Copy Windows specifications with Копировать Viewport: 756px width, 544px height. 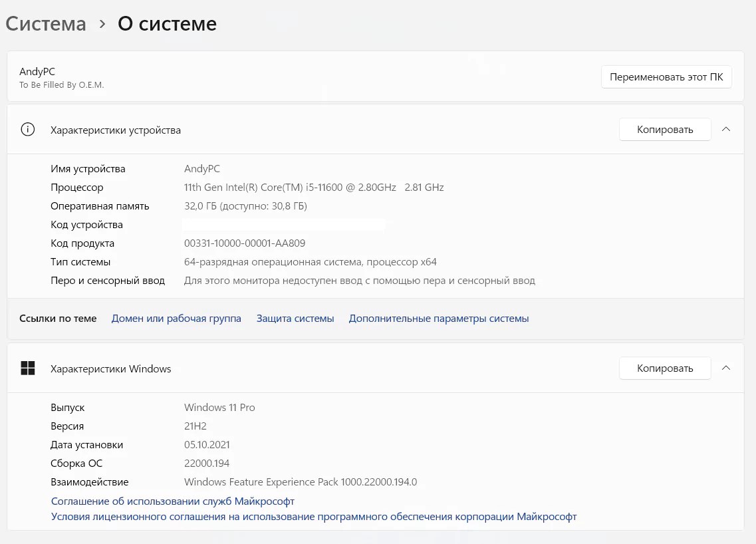coord(665,368)
